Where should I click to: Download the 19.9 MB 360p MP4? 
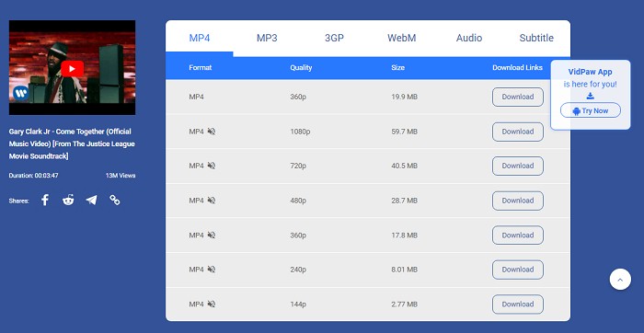518,97
